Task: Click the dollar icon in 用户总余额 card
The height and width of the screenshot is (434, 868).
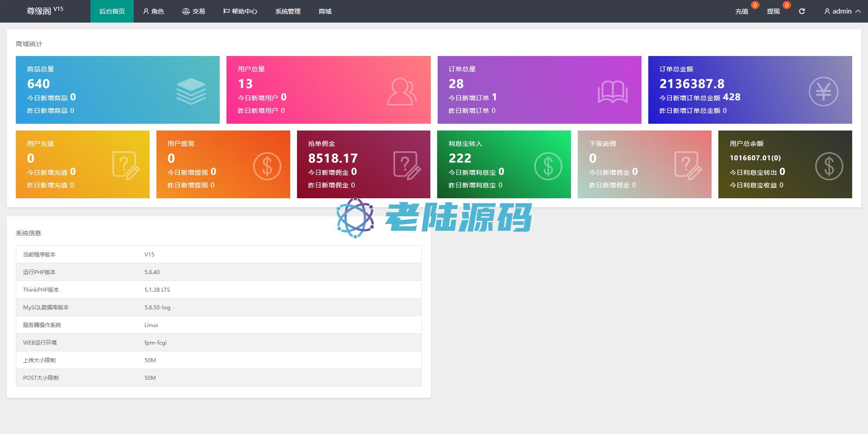Action: pos(829,166)
